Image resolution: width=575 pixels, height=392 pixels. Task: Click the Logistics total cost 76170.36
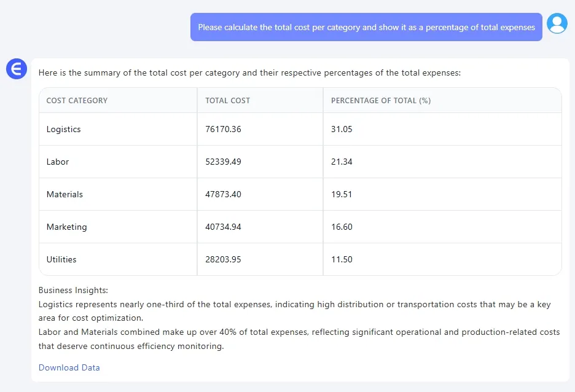(223, 129)
